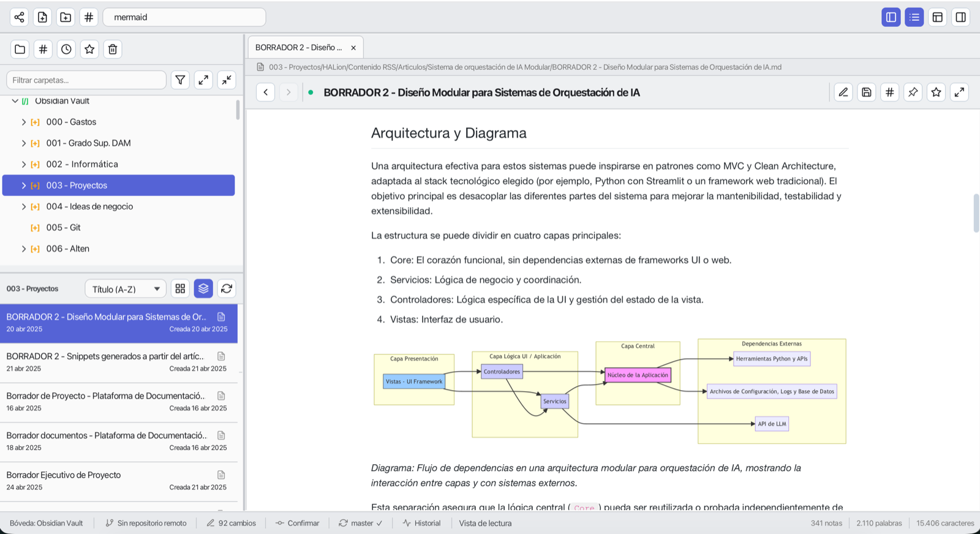Click the master branch indicator
The image size is (980, 534).
[361, 523]
